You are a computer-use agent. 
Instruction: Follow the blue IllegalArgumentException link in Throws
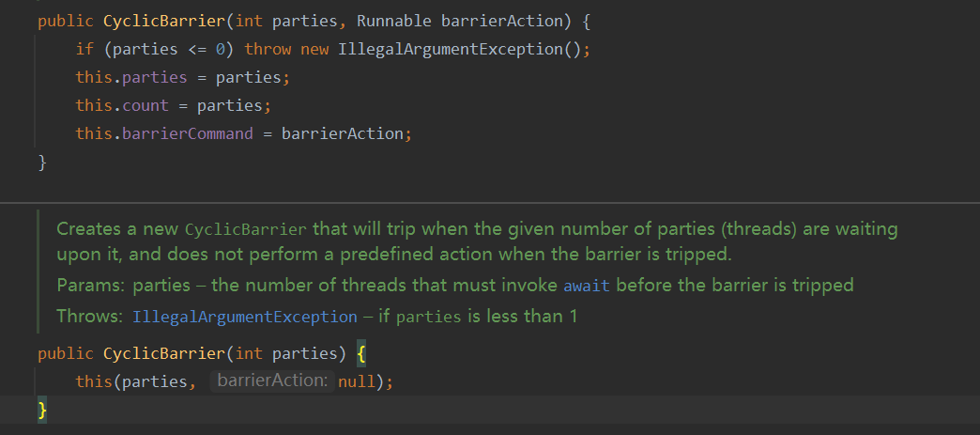244,317
